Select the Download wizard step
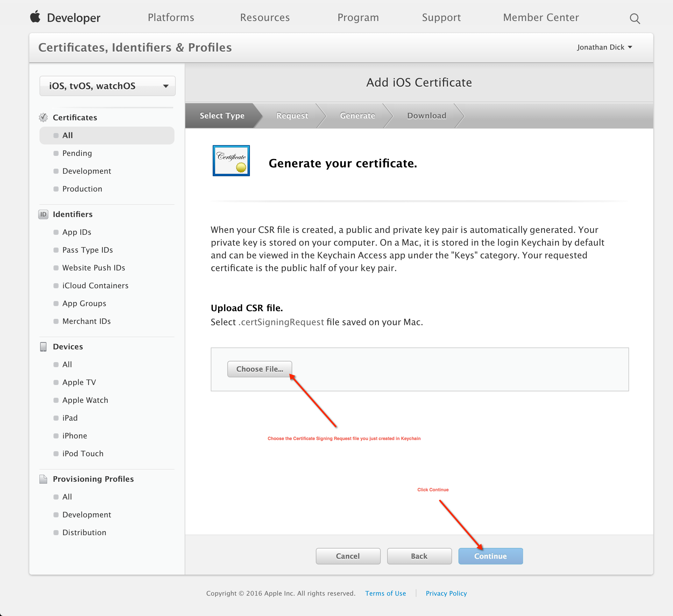This screenshot has width=673, height=616. (x=426, y=116)
